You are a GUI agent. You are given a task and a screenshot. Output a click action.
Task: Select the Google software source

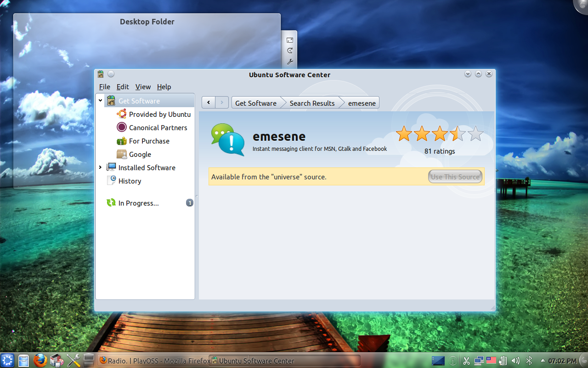(x=140, y=154)
